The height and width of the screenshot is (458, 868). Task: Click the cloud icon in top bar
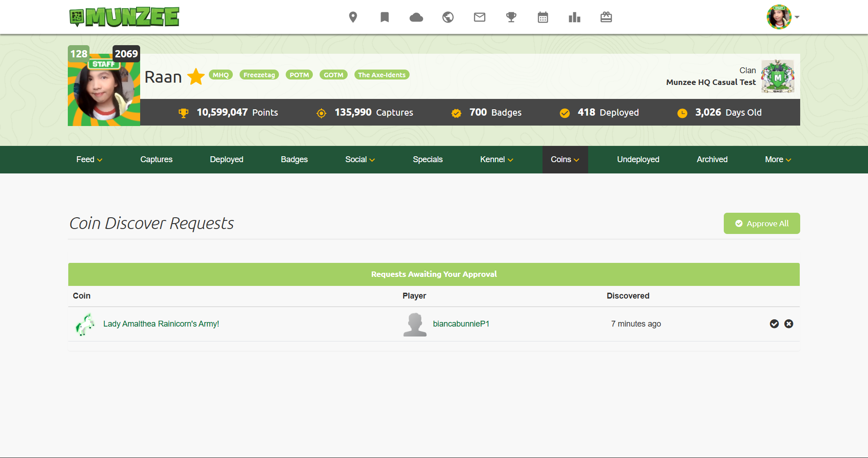pos(416,17)
